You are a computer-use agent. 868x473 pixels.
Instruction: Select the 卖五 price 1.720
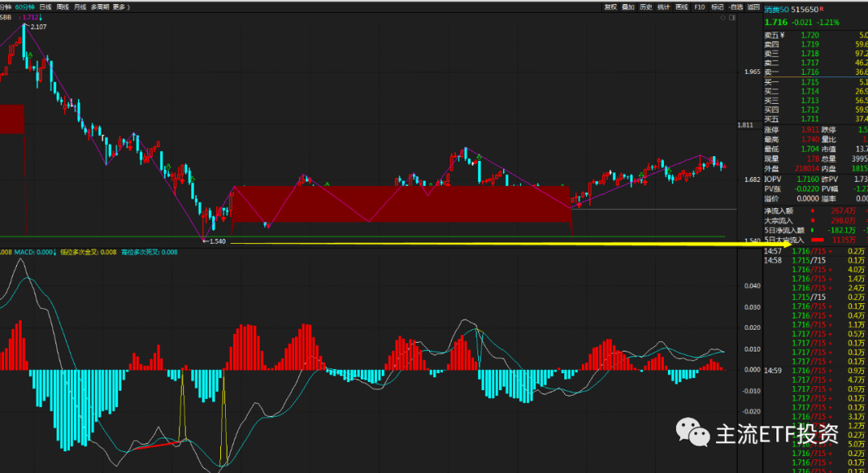click(810, 35)
